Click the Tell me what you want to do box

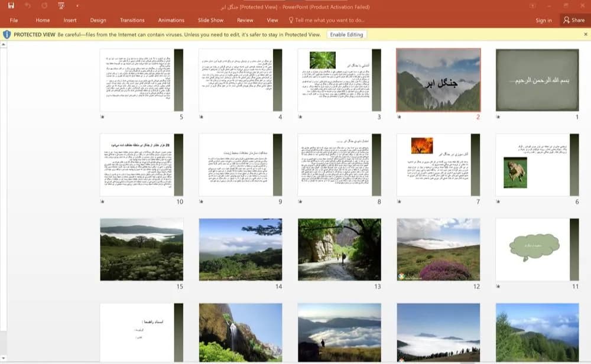click(327, 20)
